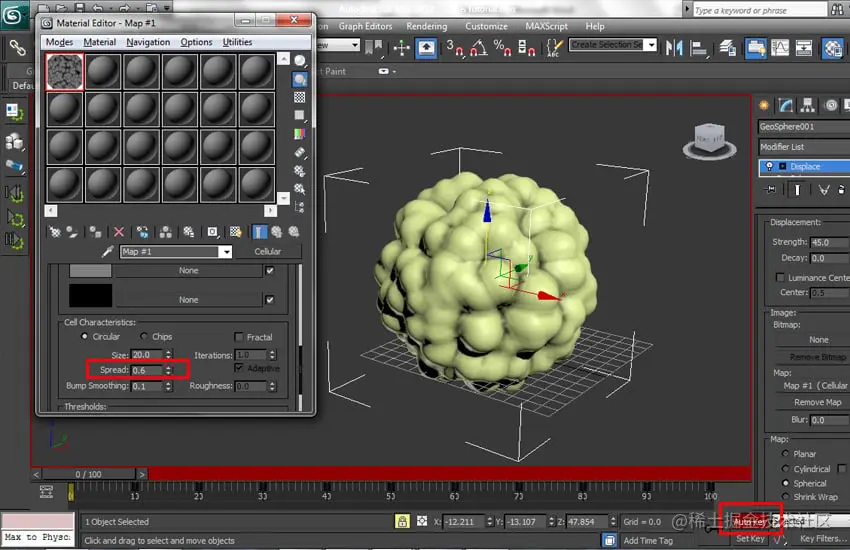Viewport: 850px width, 550px height.
Task: Open the Create Selection Set dropdown
Action: (x=651, y=45)
